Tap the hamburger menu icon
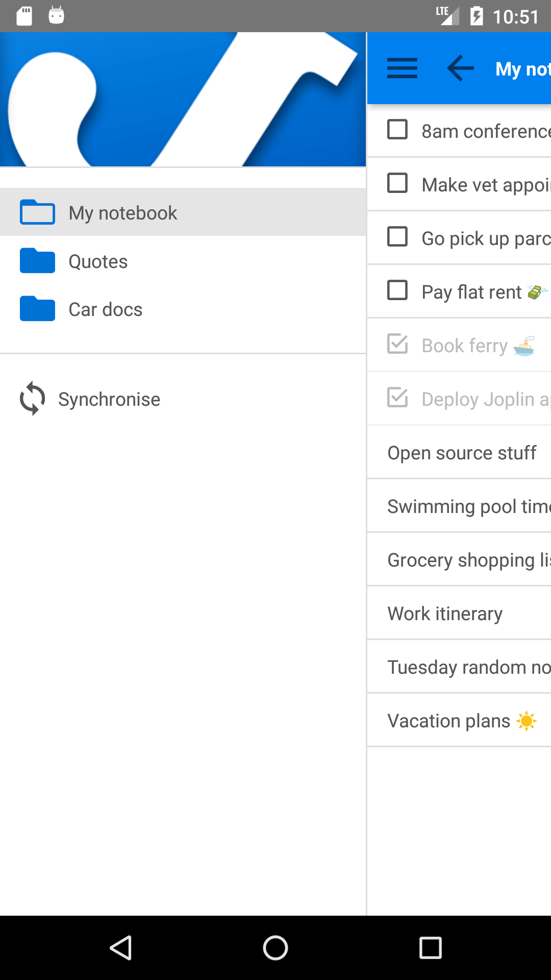 tap(402, 68)
